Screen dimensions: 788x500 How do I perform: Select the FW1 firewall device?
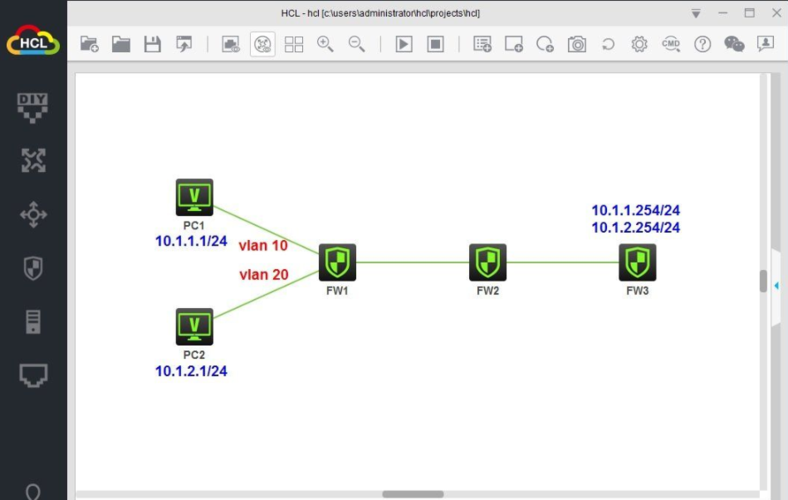point(337,262)
